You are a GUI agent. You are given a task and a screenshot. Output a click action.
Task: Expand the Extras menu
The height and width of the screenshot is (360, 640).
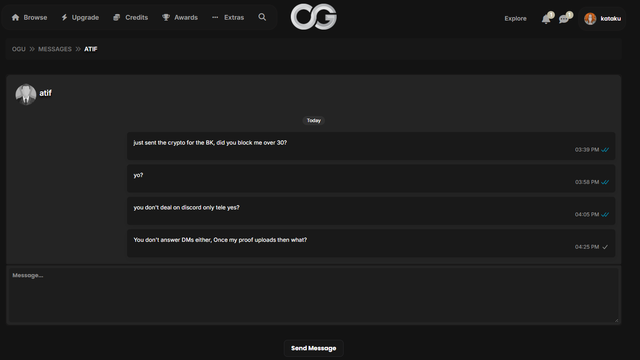(228, 18)
